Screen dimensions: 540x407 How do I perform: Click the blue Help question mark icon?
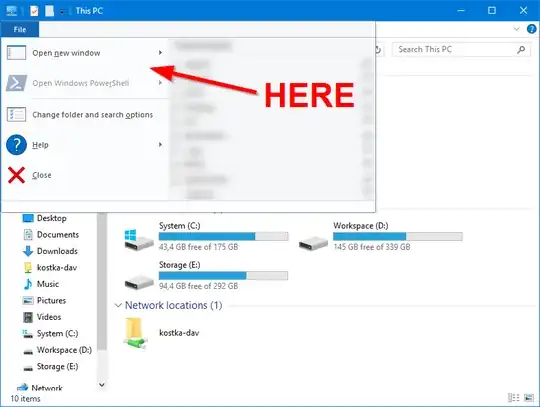tap(16, 145)
